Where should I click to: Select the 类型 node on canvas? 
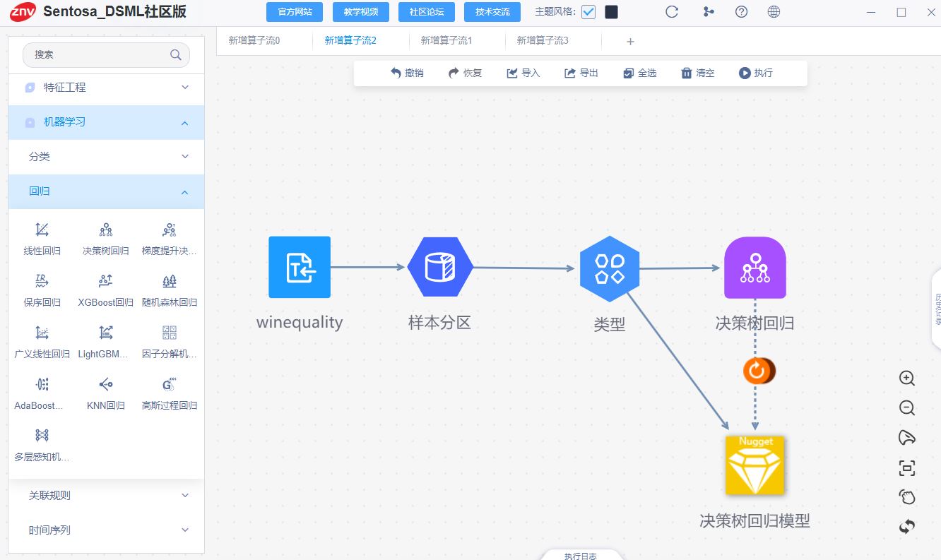pyautogui.click(x=610, y=268)
